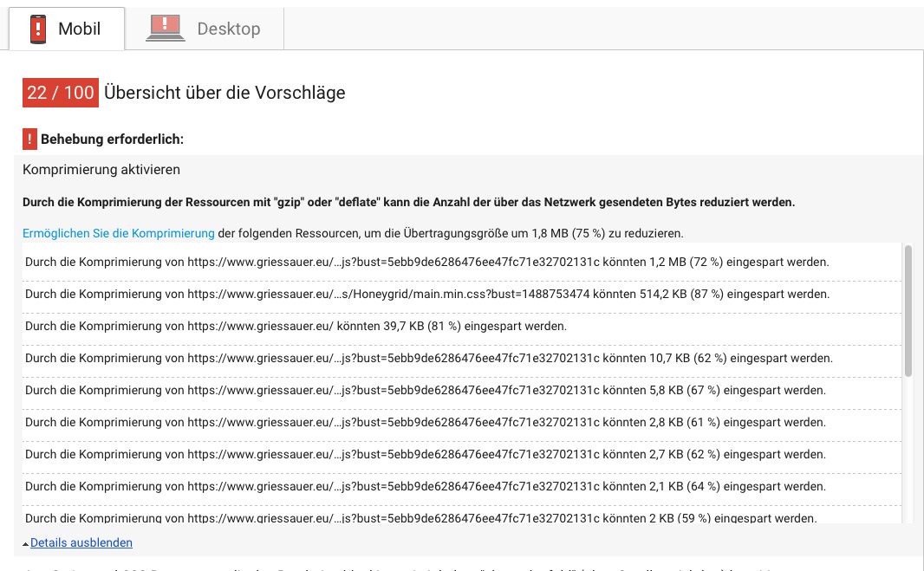924x571 pixels.
Task: Click the red mobile phone icon
Action: pyautogui.click(x=38, y=29)
